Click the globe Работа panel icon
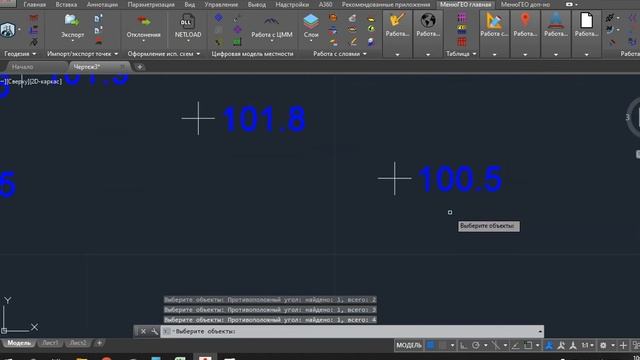Viewport: 640px width, 360px height. click(428, 20)
